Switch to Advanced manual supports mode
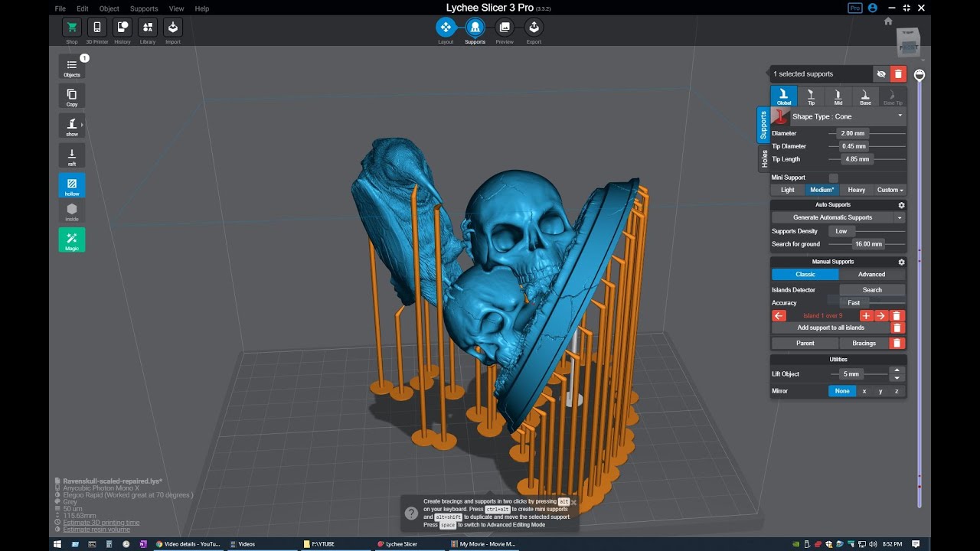 tap(871, 275)
